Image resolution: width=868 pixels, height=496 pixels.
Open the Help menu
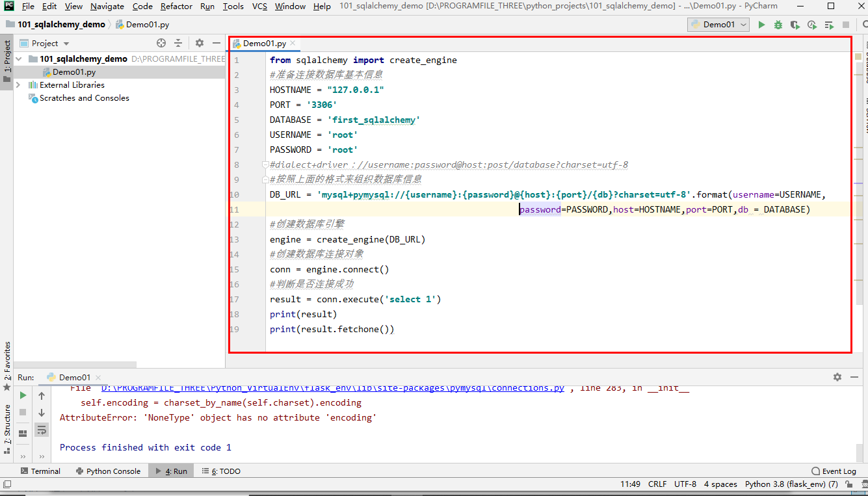point(322,6)
